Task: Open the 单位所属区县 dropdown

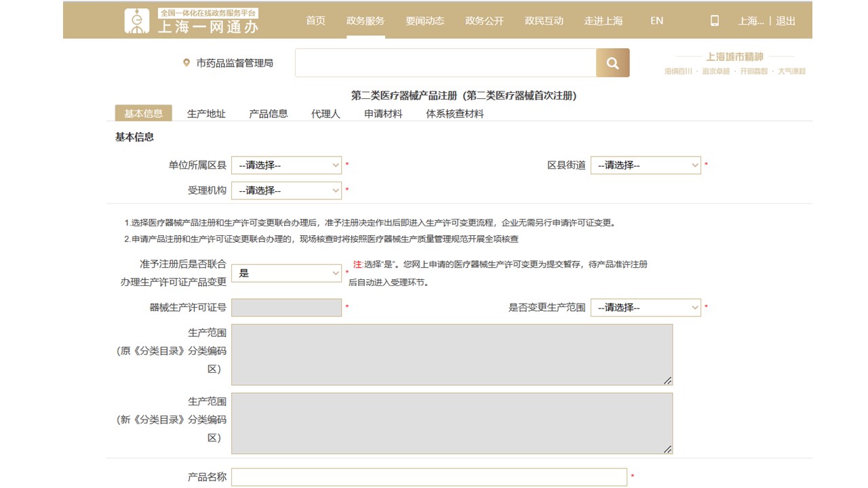Action: pyautogui.click(x=286, y=165)
